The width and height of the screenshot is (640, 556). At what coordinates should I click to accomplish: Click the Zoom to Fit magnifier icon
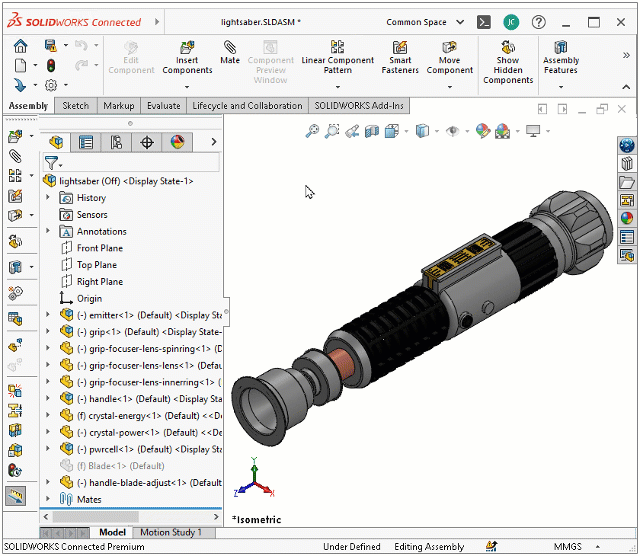(312, 131)
